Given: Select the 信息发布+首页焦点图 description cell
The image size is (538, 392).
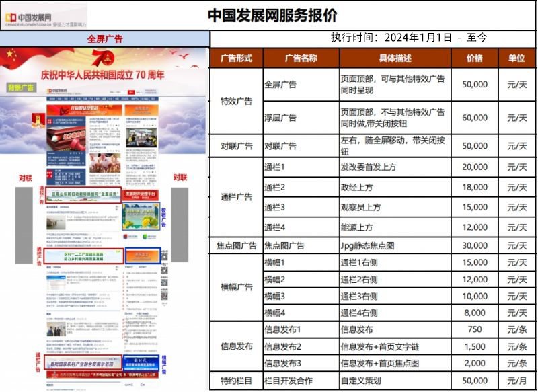Looking at the screenshot, I should pyautogui.click(x=395, y=363).
